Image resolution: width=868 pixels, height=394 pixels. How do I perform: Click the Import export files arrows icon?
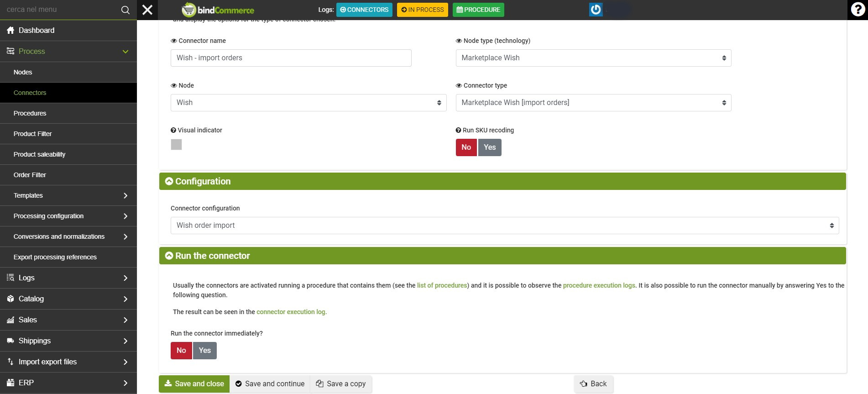point(10,362)
